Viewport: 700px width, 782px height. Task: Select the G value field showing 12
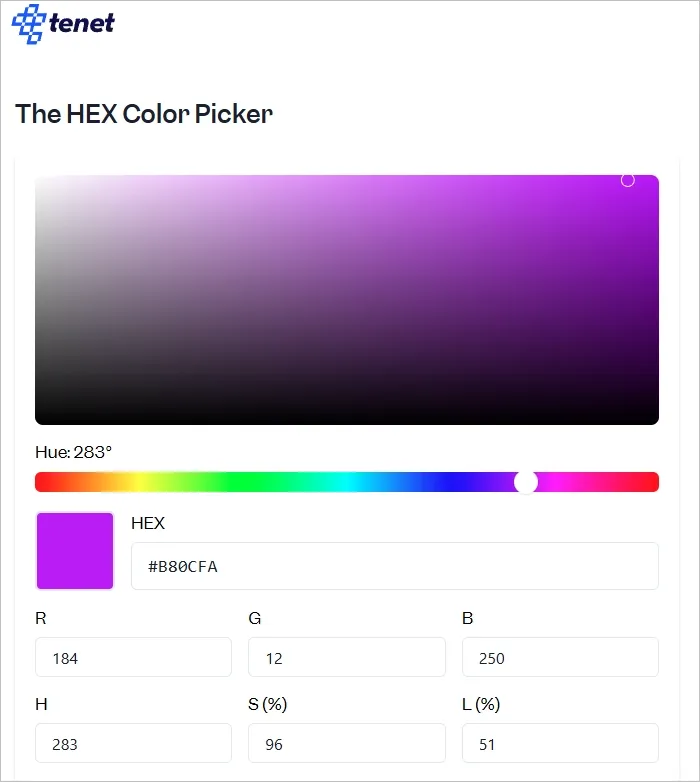click(346, 658)
